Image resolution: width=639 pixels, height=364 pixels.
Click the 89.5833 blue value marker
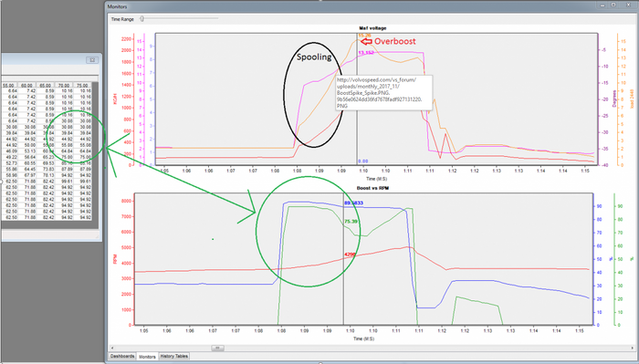point(354,203)
